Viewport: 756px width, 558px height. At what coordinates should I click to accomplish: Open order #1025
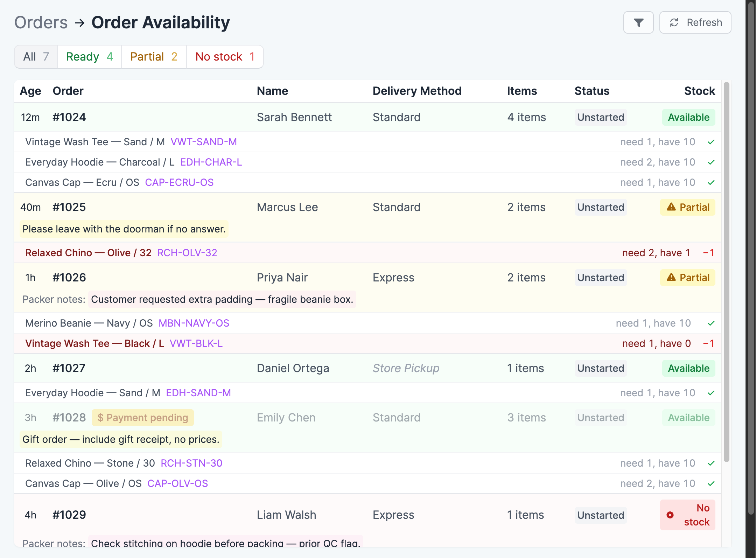click(69, 207)
